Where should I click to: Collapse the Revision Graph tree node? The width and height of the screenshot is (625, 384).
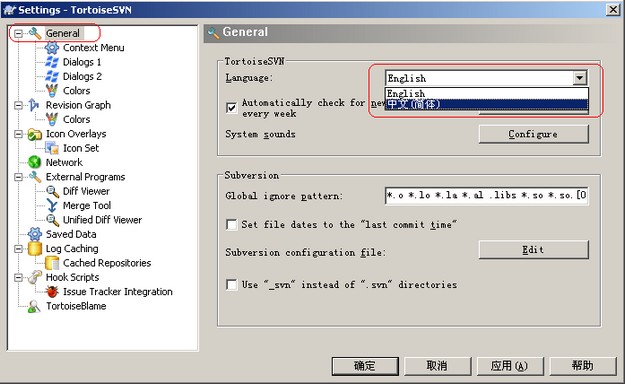pos(18,105)
